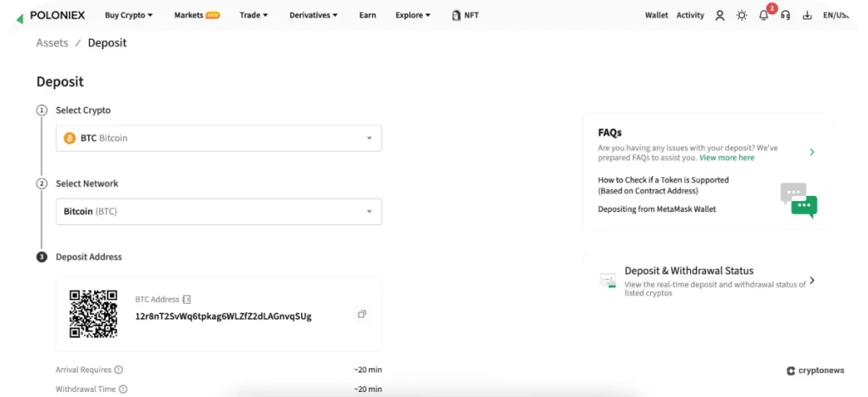868x397 pixels.
Task: Open the Select Network dropdown
Action: (219, 211)
